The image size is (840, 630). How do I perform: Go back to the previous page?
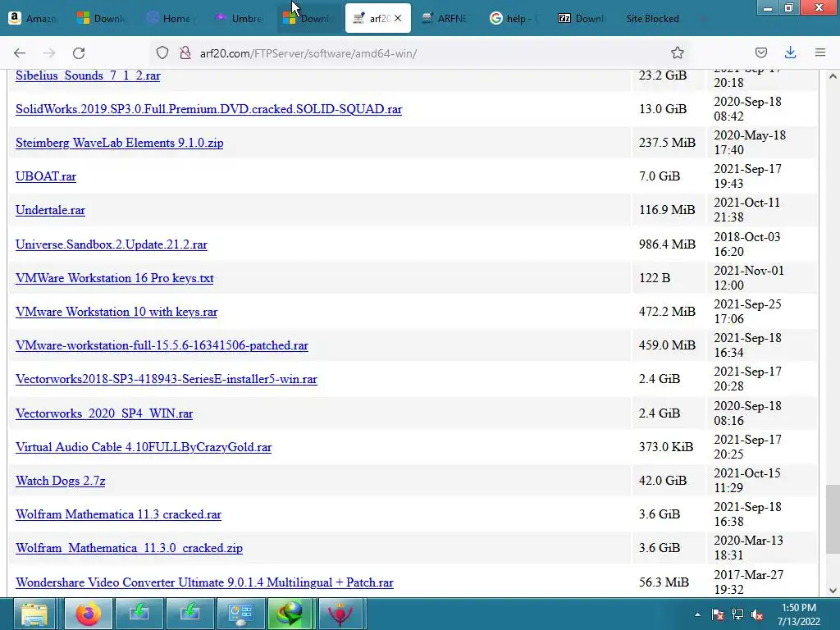(x=20, y=53)
